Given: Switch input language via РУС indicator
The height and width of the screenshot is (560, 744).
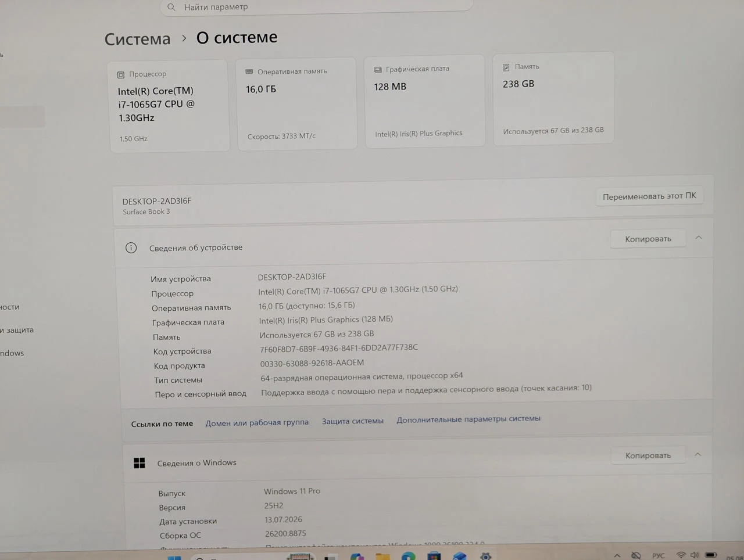Looking at the screenshot, I should [658, 556].
